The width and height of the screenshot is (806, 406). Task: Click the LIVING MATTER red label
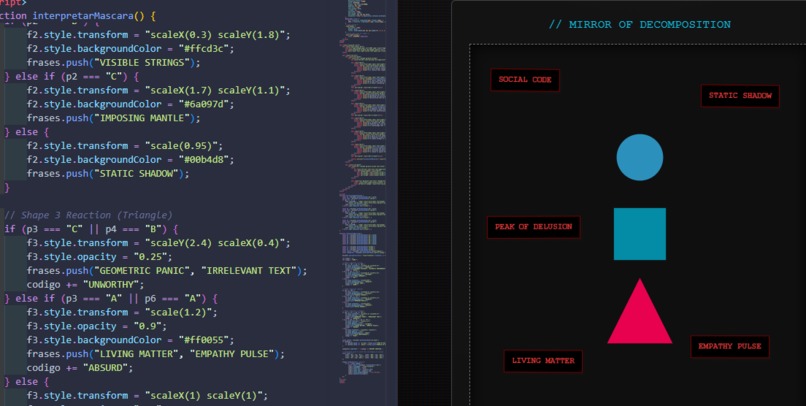[x=543, y=361]
